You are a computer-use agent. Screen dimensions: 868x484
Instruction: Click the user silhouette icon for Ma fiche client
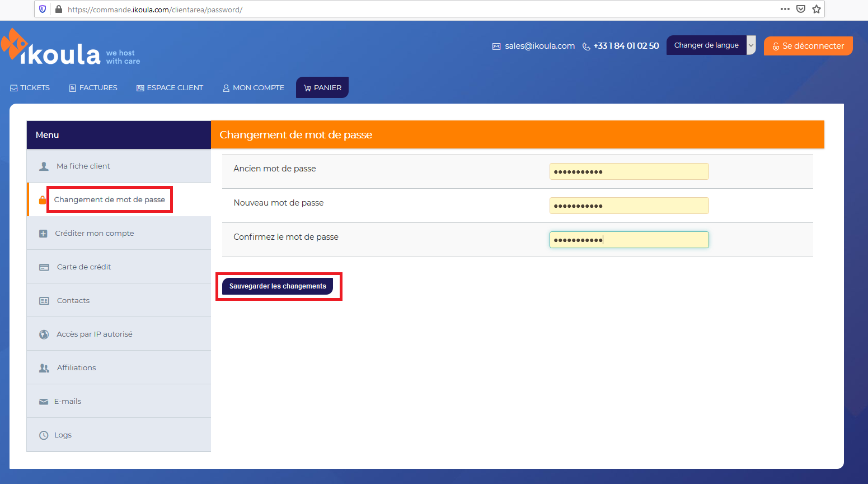44,166
